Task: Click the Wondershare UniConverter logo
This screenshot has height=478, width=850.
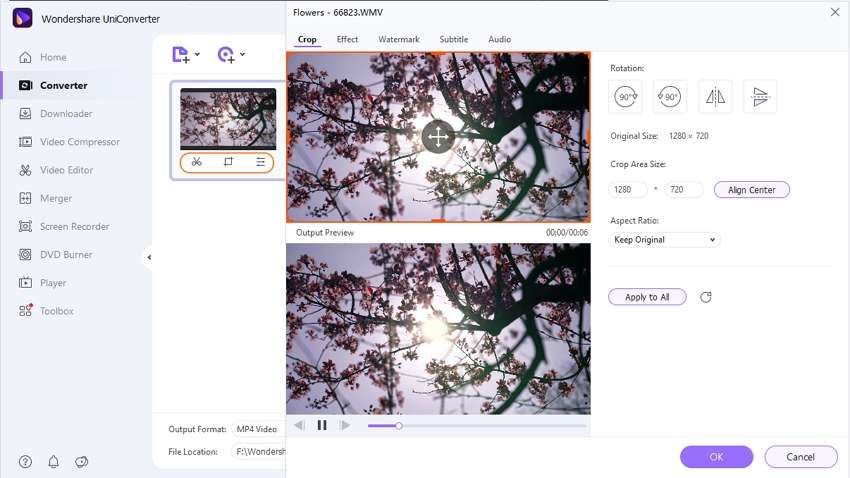Action: [22, 18]
